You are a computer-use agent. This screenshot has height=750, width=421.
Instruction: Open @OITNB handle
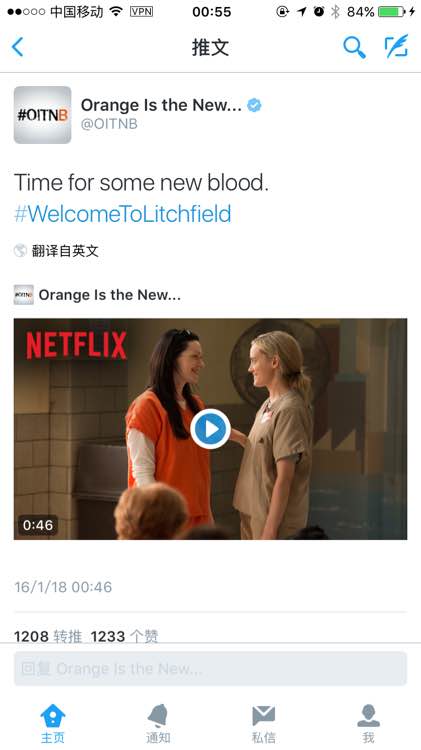click(x=109, y=124)
